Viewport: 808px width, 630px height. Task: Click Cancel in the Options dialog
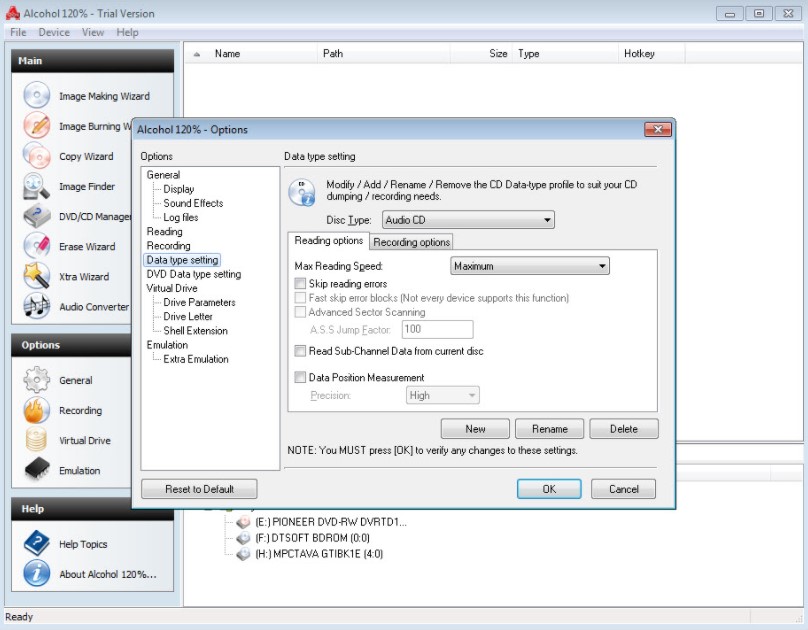click(624, 489)
